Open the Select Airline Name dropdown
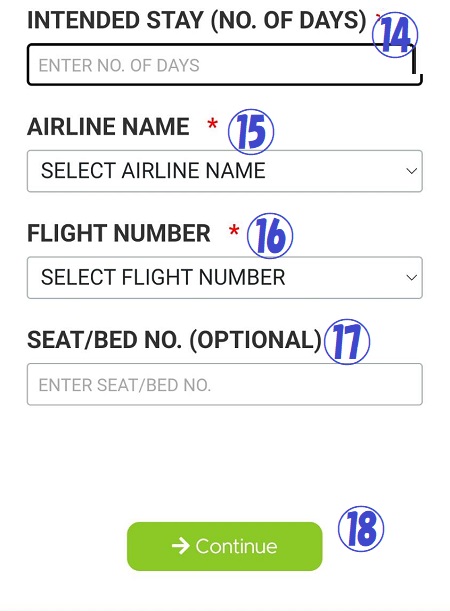 coord(225,171)
